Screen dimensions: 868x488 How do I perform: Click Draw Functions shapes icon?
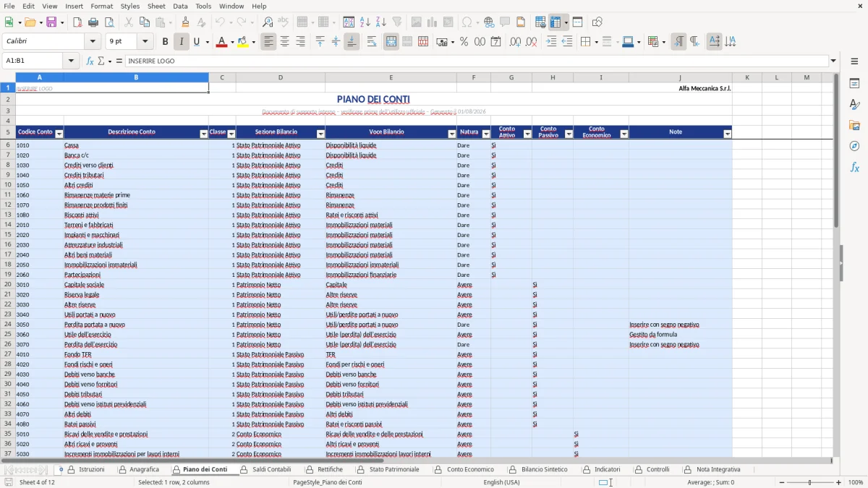point(597,22)
